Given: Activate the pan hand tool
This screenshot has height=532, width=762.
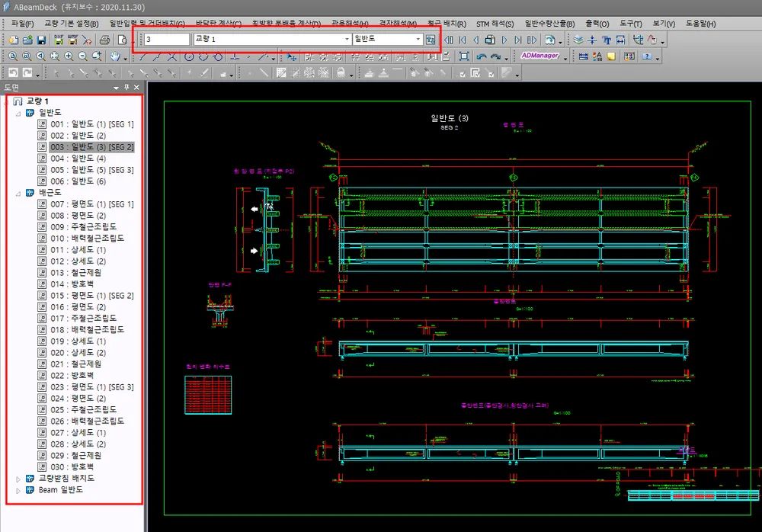Looking at the screenshot, I should point(115,56).
